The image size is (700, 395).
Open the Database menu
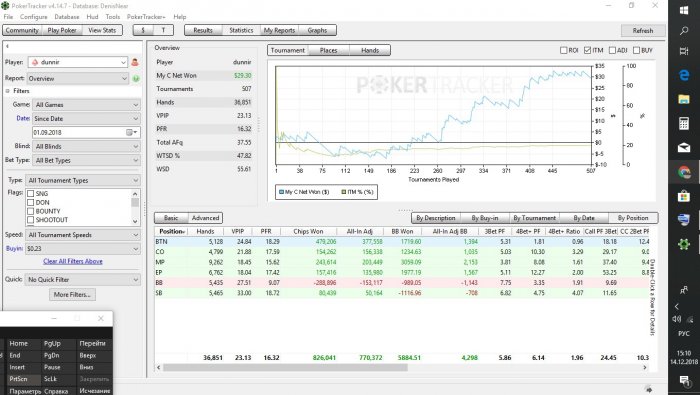67,17
